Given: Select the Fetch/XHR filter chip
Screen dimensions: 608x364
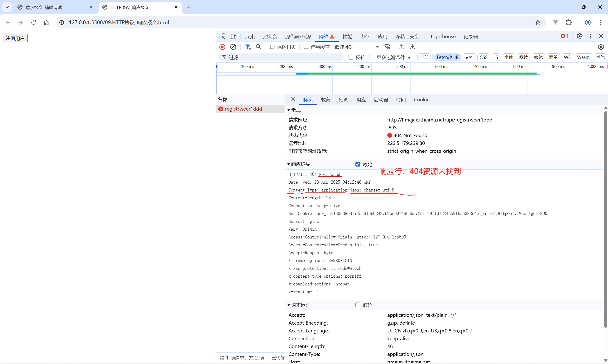Looking at the screenshot, I should click(447, 57).
